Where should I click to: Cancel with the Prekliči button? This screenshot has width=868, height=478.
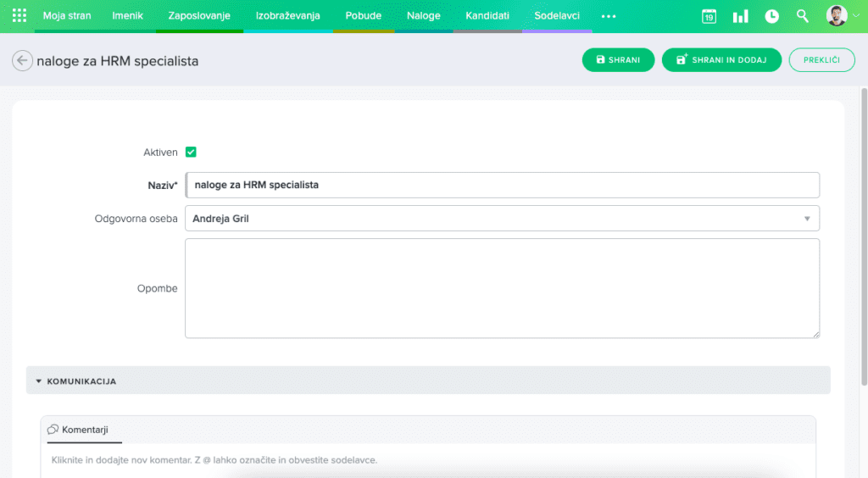click(821, 60)
